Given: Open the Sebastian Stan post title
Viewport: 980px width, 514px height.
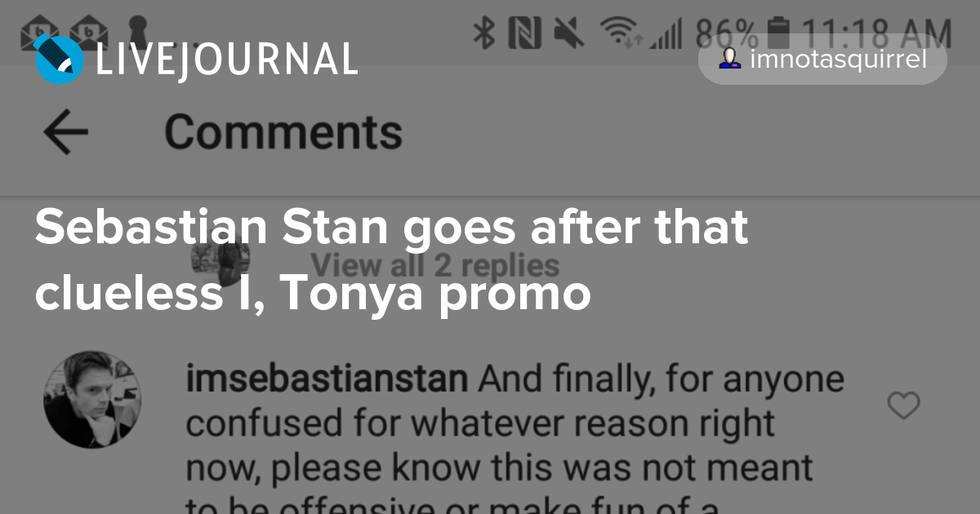Looking at the screenshot, I should (392, 260).
